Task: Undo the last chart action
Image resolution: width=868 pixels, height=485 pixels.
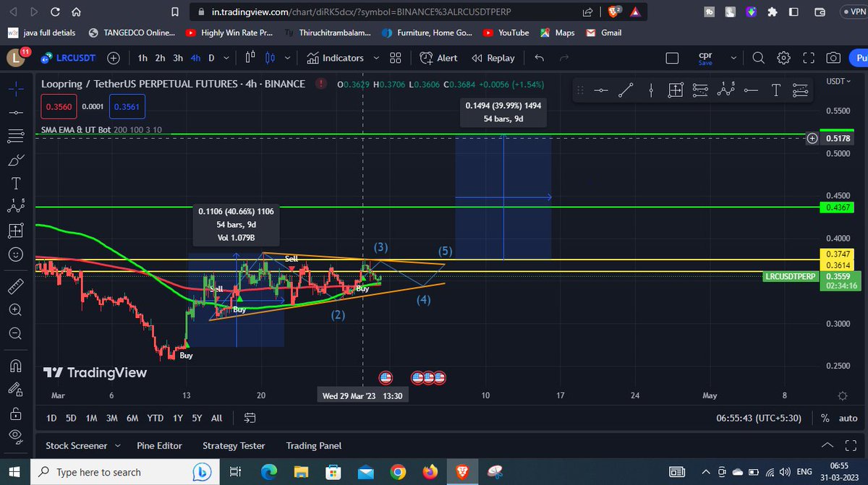Action: click(539, 58)
